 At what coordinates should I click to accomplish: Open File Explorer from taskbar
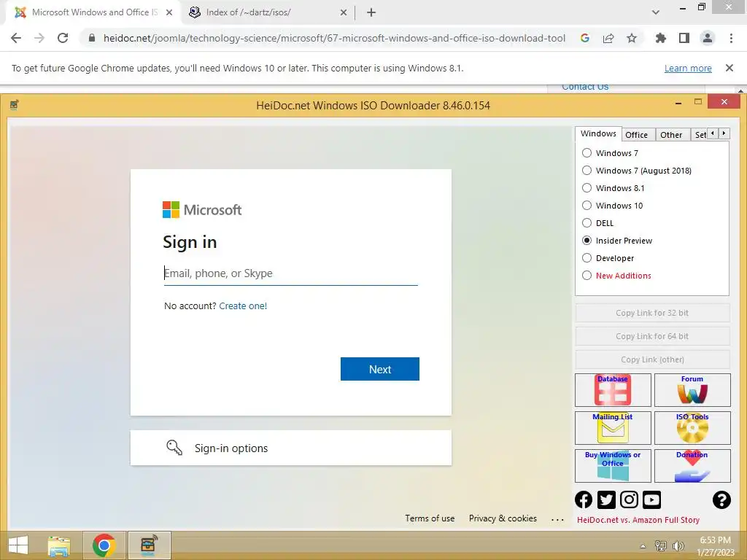point(59,545)
